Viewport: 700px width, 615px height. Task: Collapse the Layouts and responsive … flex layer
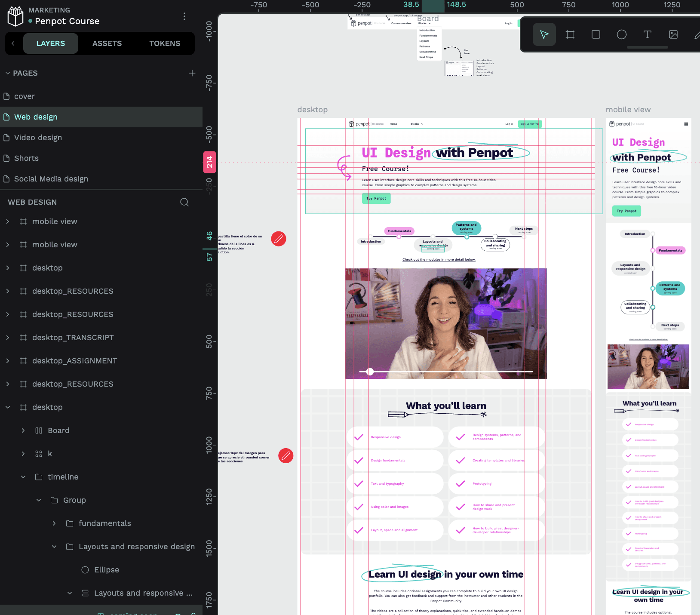click(x=70, y=593)
